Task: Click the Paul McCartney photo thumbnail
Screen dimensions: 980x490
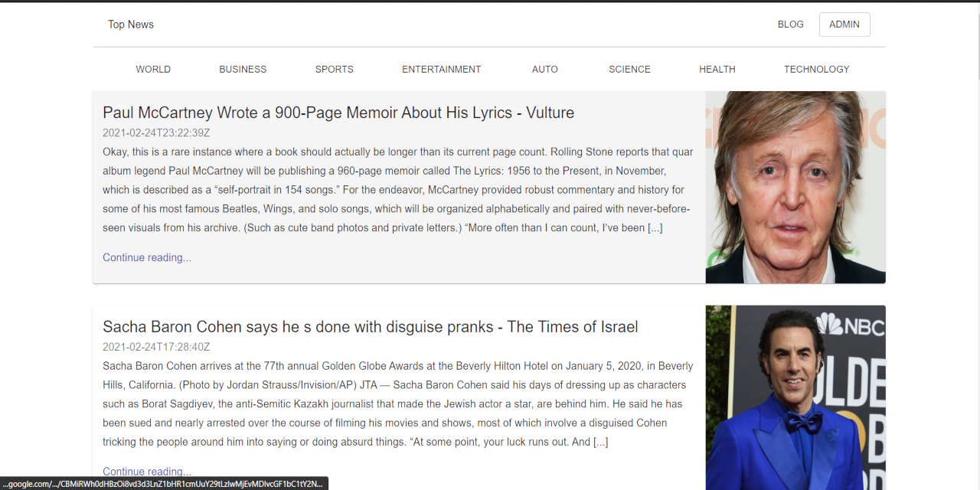Action: tap(795, 188)
